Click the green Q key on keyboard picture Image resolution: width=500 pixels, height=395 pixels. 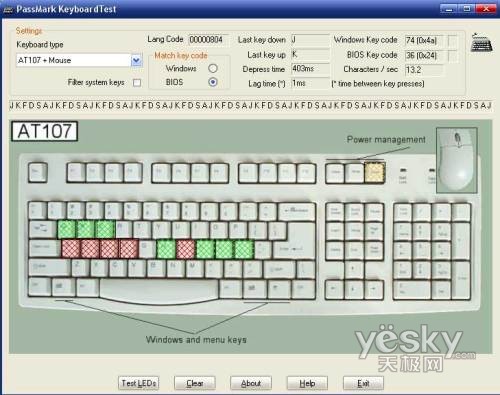click(67, 229)
